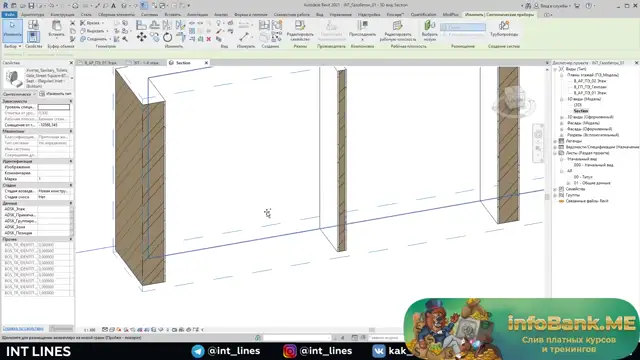This screenshot has height=360, width=640.
Task: Expand the Legends node in project browser
Action: coord(555,141)
